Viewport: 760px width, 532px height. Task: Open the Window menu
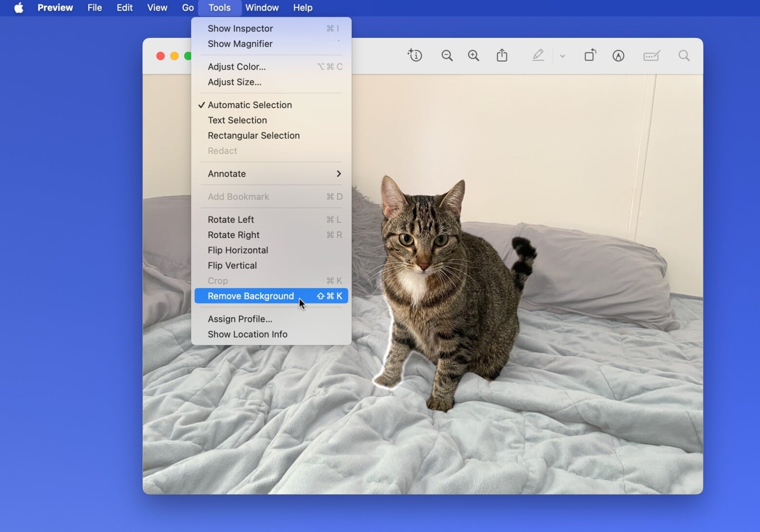(x=262, y=8)
